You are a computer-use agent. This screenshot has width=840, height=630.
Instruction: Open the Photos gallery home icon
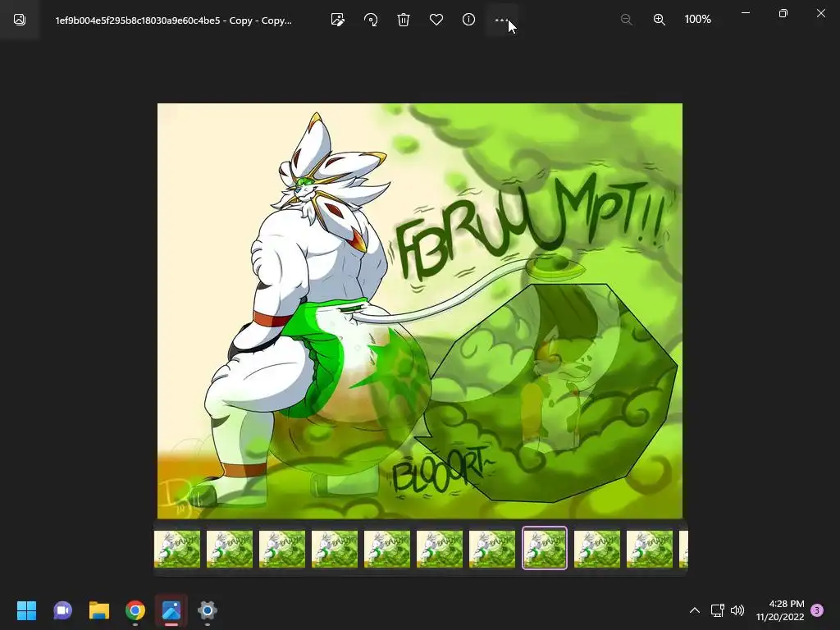click(x=20, y=20)
